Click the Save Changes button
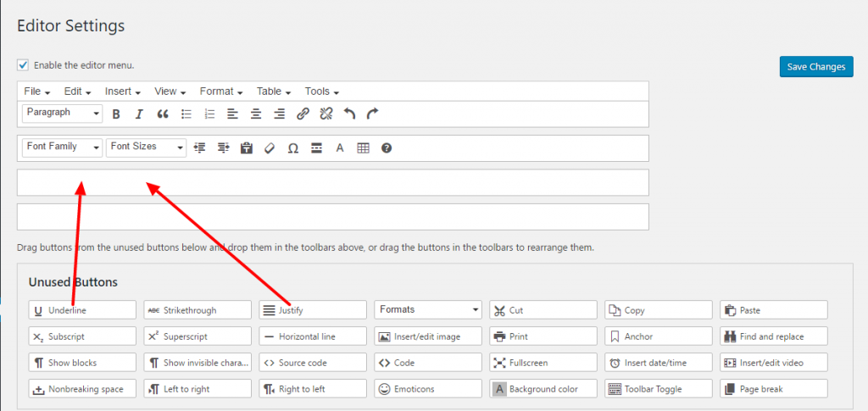The width and height of the screenshot is (868, 411). (816, 66)
